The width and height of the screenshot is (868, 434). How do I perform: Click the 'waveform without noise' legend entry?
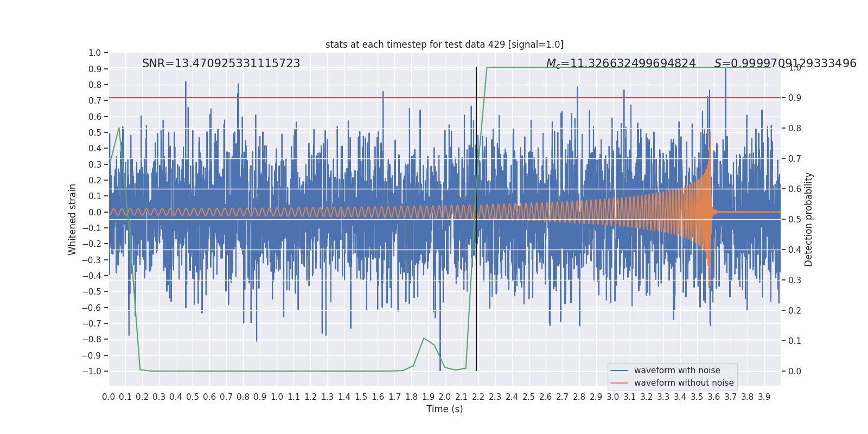pos(684,383)
